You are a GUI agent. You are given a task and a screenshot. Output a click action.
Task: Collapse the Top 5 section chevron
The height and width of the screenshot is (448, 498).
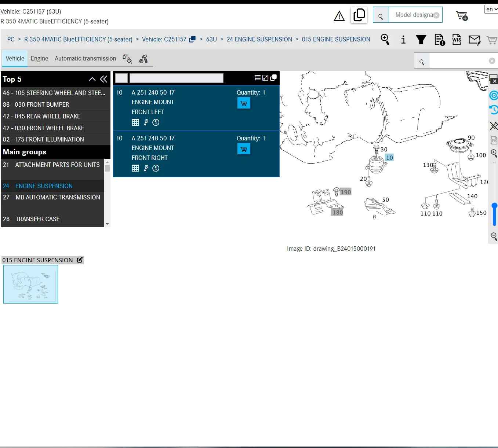click(x=92, y=79)
